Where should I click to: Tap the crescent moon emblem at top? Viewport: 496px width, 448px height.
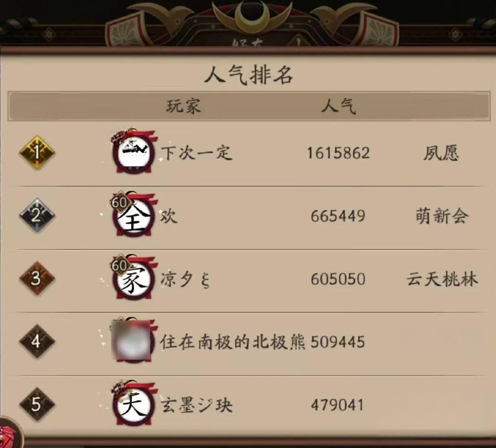point(252,16)
